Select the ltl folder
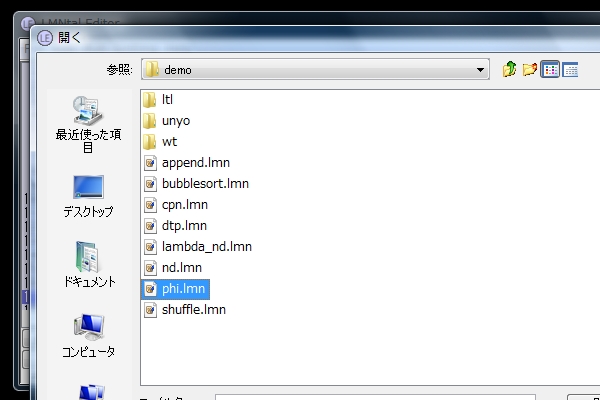 (168, 100)
